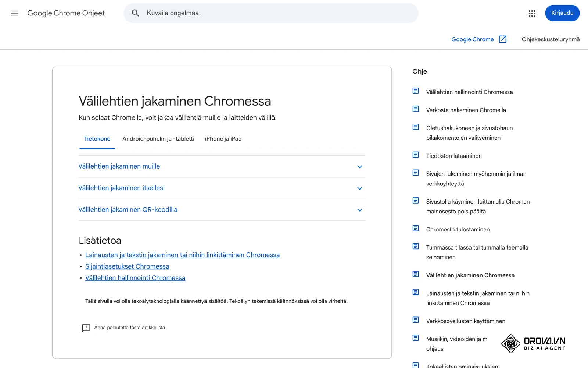Open sidebar article Sivujen lukeminen myöhemmin
Viewport: 588px width, 368px height.
pos(476,178)
